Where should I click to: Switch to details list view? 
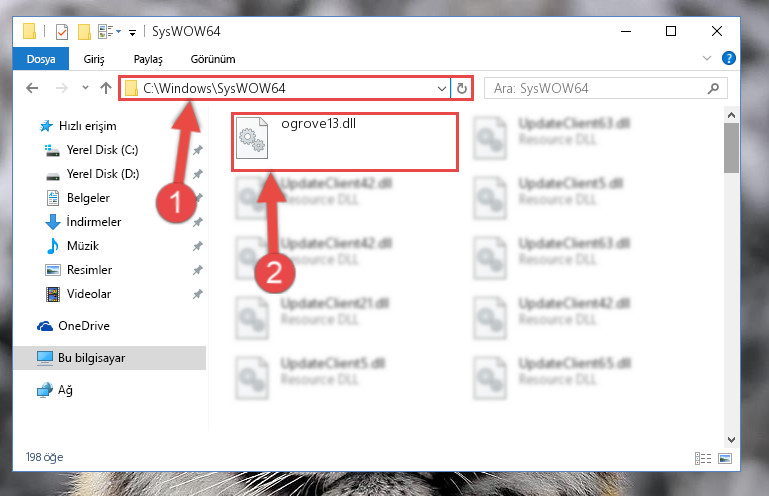point(703,458)
